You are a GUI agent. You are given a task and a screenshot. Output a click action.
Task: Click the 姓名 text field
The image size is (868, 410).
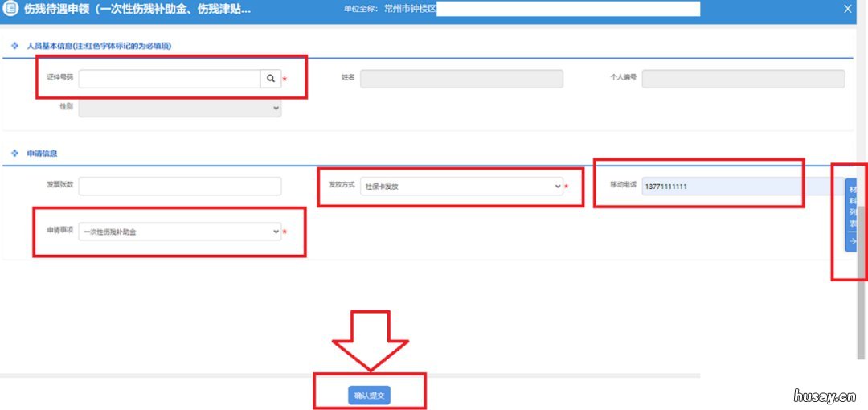(x=461, y=79)
